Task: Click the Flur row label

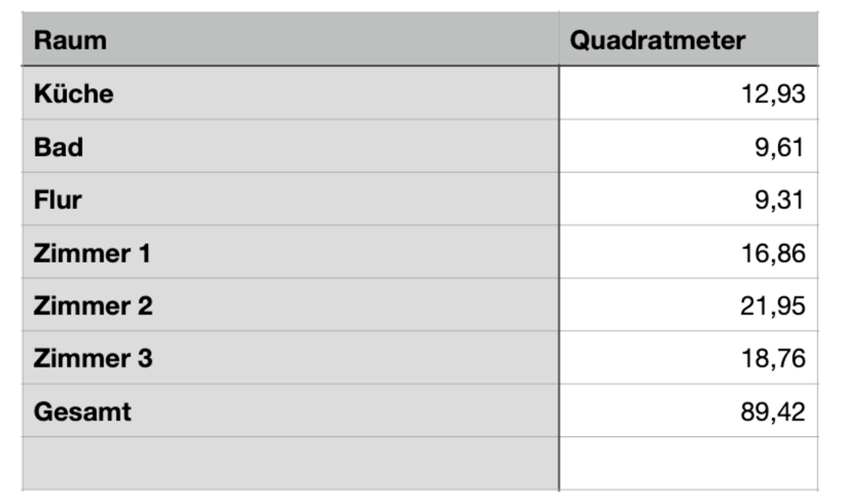Action: [x=57, y=199]
